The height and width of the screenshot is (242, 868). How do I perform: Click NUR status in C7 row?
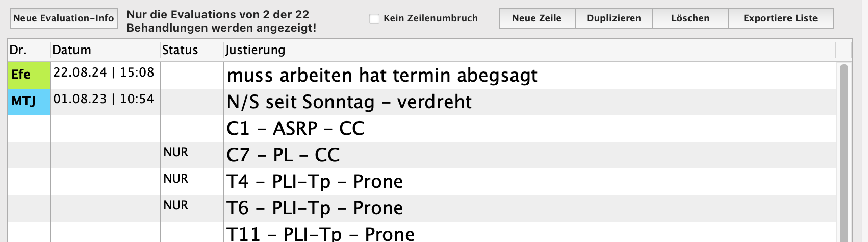click(x=176, y=152)
